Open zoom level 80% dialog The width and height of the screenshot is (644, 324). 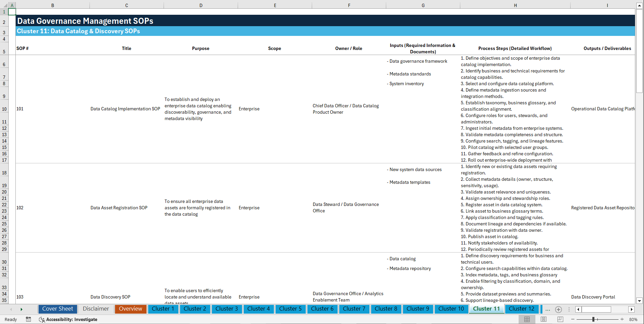coord(633,319)
